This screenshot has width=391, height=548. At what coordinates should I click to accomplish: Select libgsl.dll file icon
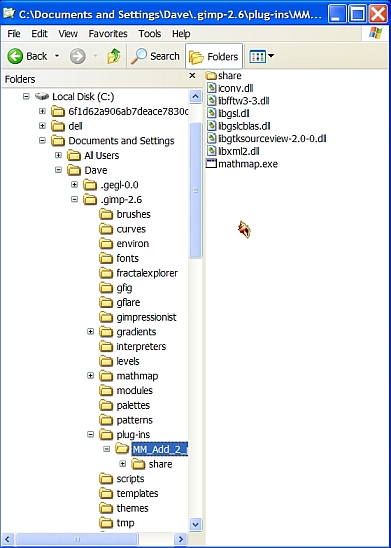pos(212,113)
